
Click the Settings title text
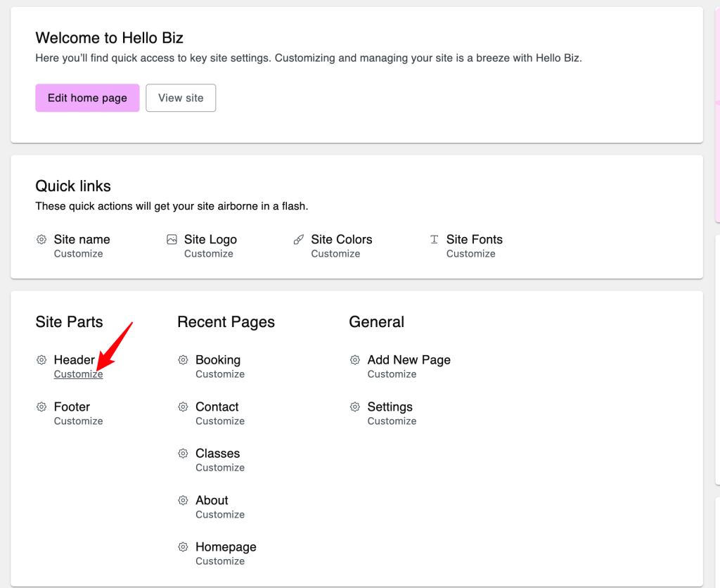click(x=390, y=407)
